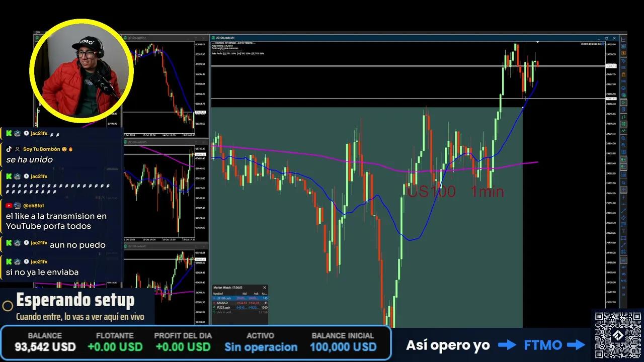Close the Market Watch panel
The height and width of the screenshot is (362, 644).
[265, 288]
